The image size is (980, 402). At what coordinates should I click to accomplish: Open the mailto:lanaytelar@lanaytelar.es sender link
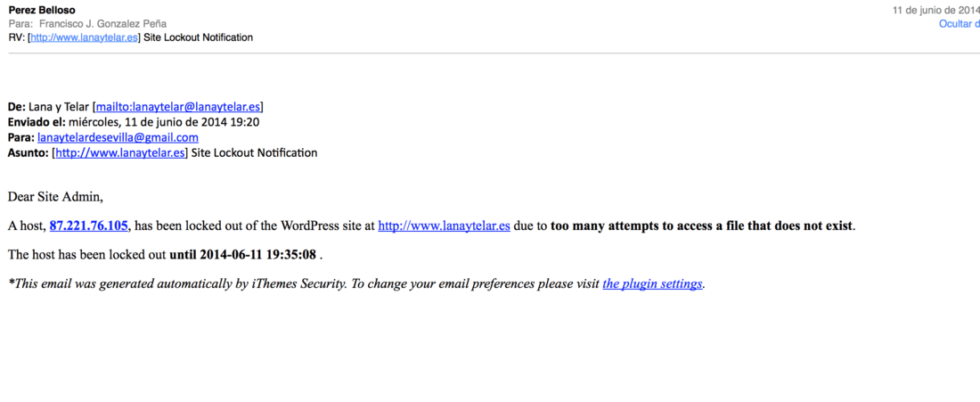click(179, 106)
